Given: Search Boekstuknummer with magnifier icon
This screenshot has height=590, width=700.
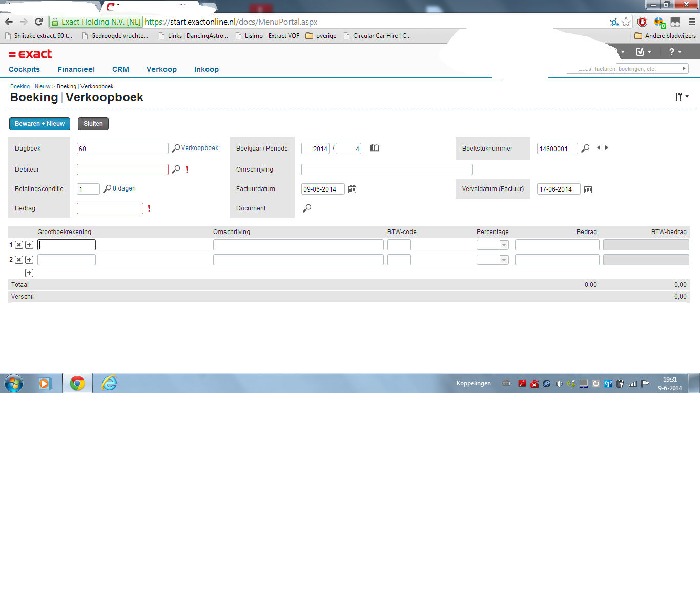Looking at the screenshot, I should tap(585, 149).
